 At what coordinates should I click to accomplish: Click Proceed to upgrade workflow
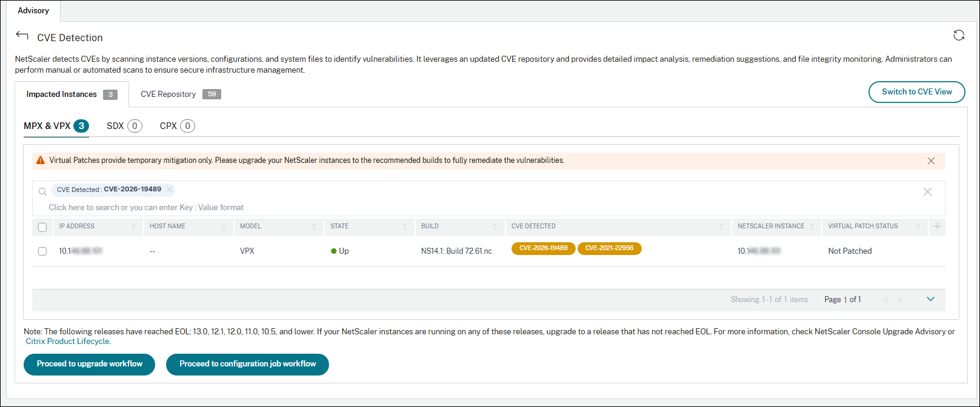coord(90,364)
